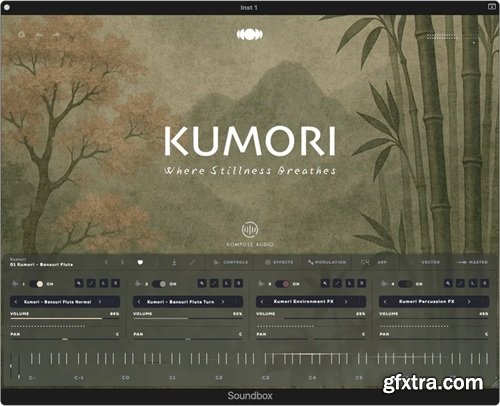The height and width of the screenshot is (406, 500).
Task: Adjust layer 1 pan slider
Action: (65, 339)
